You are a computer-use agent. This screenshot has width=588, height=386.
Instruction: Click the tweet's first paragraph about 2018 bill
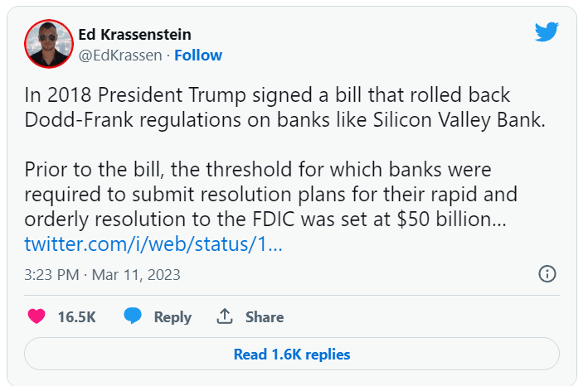tap(282, 107)
